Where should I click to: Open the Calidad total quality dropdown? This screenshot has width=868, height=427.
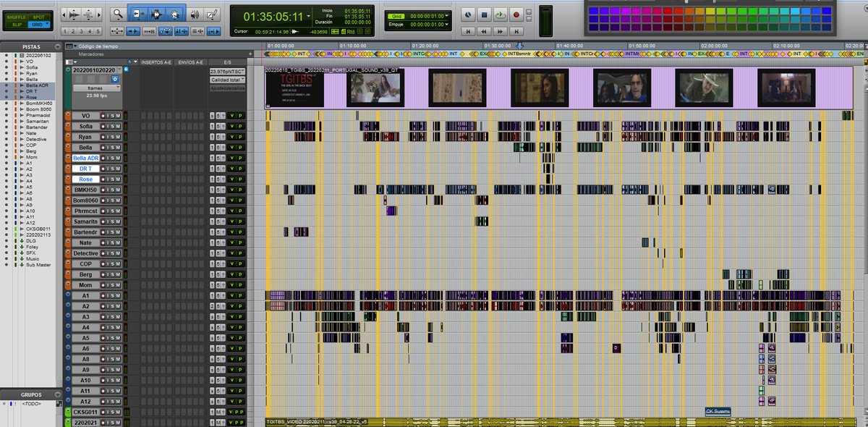[227, 80]
